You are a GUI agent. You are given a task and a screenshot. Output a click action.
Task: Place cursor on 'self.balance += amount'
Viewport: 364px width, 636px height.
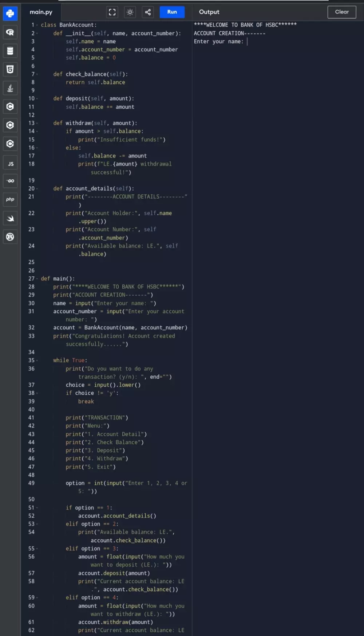[x=100, y=107]
